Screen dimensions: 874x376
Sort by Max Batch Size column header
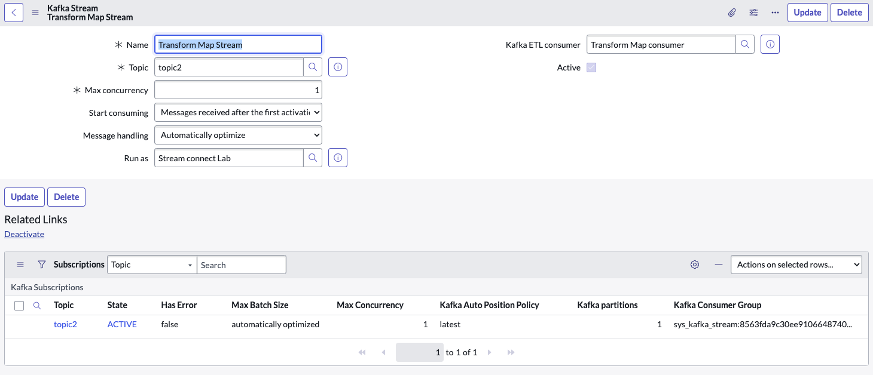click(260, 305)
